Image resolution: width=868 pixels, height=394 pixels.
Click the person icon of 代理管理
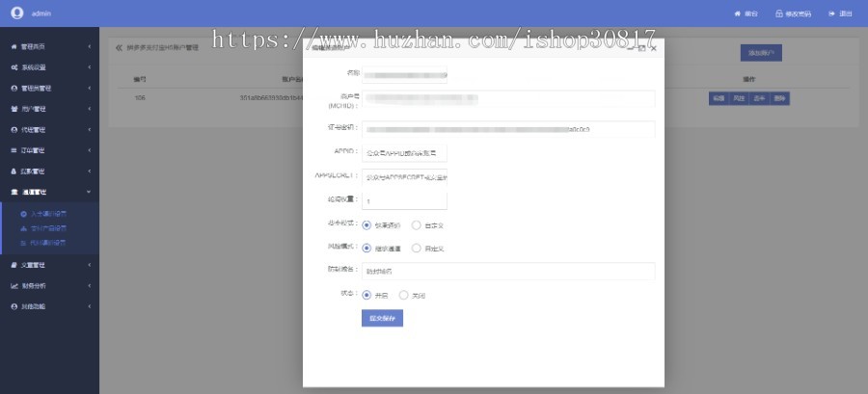pos(14,130)
